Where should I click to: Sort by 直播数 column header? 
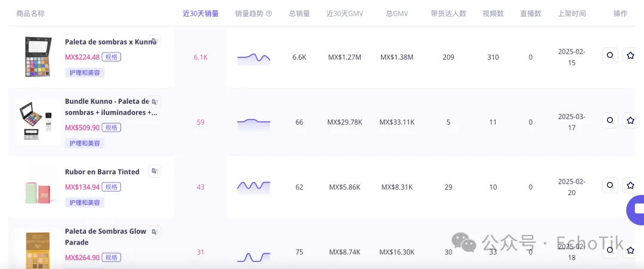point(531,14)
